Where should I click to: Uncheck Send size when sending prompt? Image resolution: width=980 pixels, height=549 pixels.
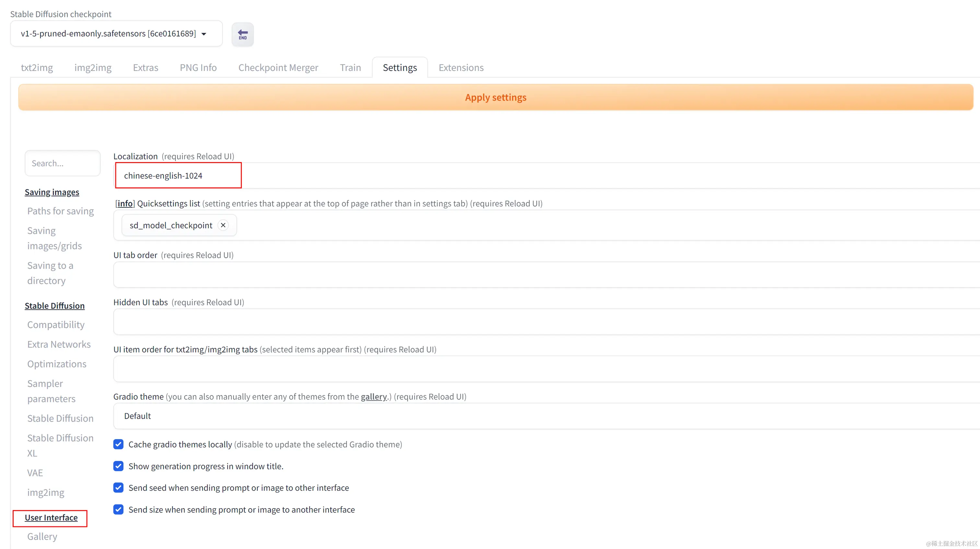[118, 509]
